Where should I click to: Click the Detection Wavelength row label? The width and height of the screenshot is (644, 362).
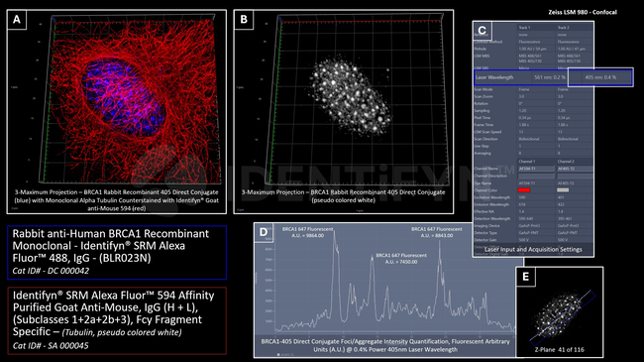(492, 218)
